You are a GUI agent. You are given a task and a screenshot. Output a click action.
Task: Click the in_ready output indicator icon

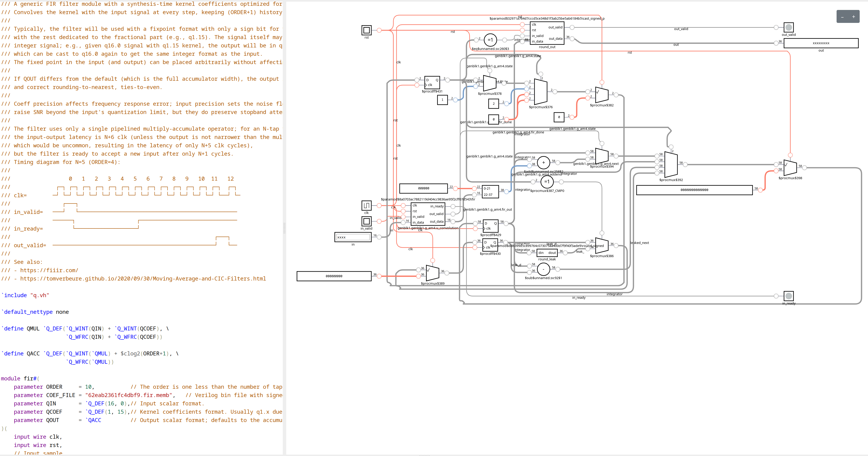[789, 296]
